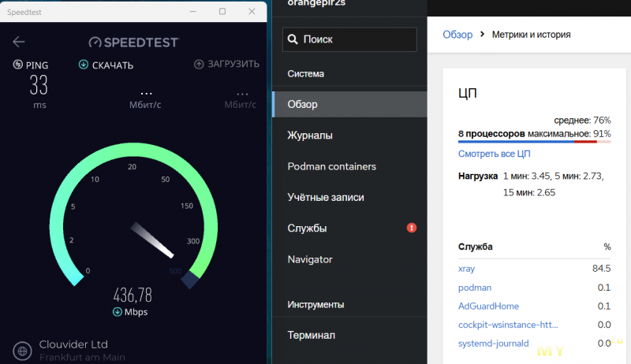Click the Смотреть все ЦП link
The height and width of the screenshot is (364, 631).
pos(495,154)
